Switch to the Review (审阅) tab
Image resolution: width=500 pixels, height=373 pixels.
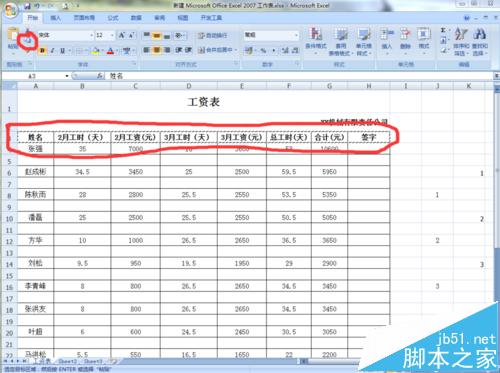pos(159,18)
